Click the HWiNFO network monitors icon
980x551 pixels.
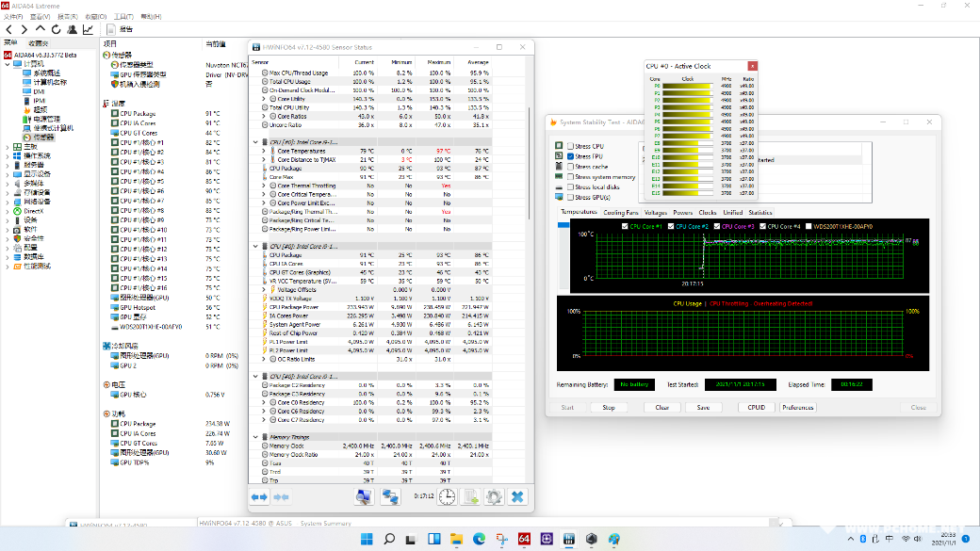[389, 496]
